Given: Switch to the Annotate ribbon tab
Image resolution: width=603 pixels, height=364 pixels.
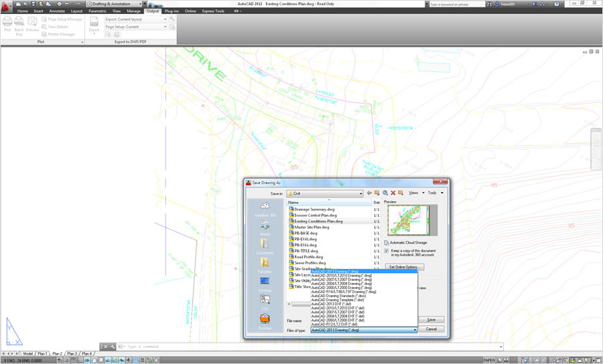Looking at the screenshot, I should (x=57, y=11).
